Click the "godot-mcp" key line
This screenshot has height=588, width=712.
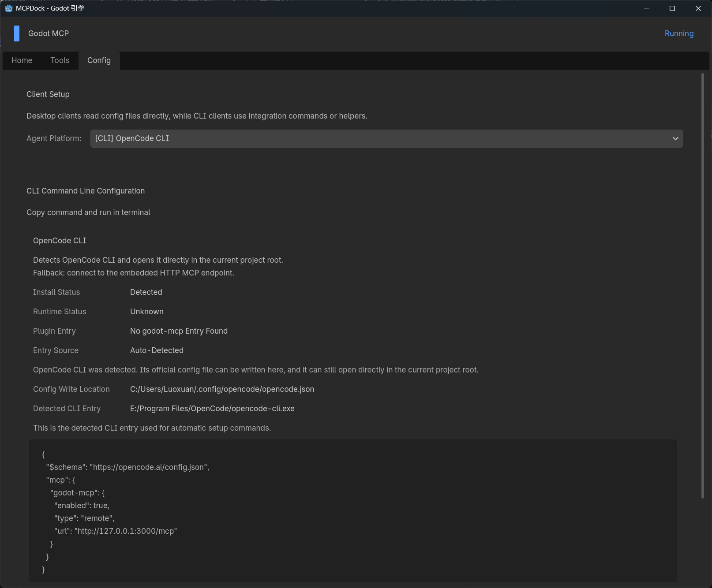coord(77,493)
